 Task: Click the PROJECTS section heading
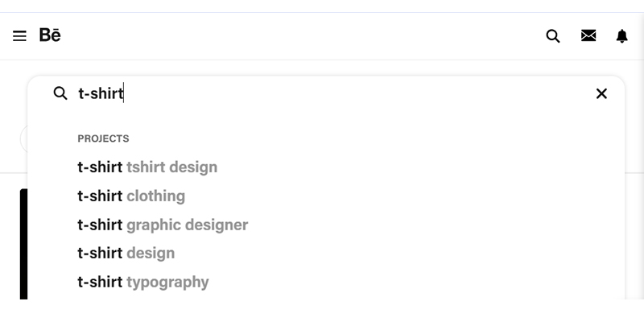click(x=103, y=138)
